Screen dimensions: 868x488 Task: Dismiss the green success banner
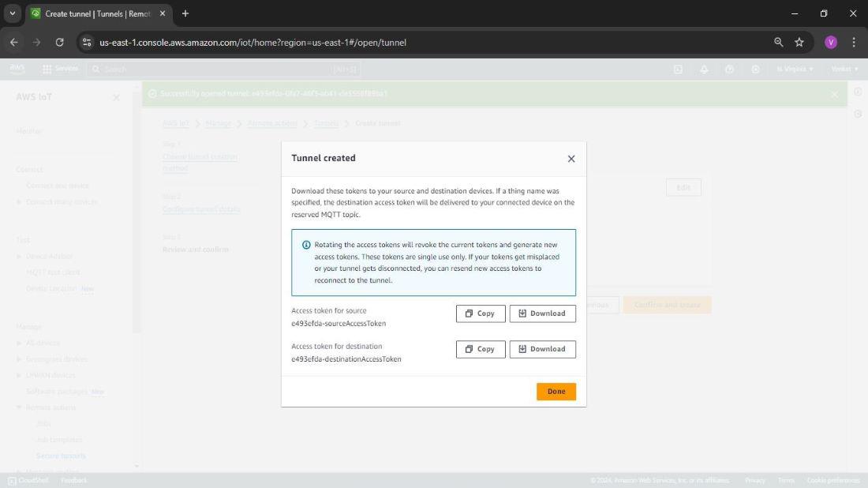coord(834,94)
